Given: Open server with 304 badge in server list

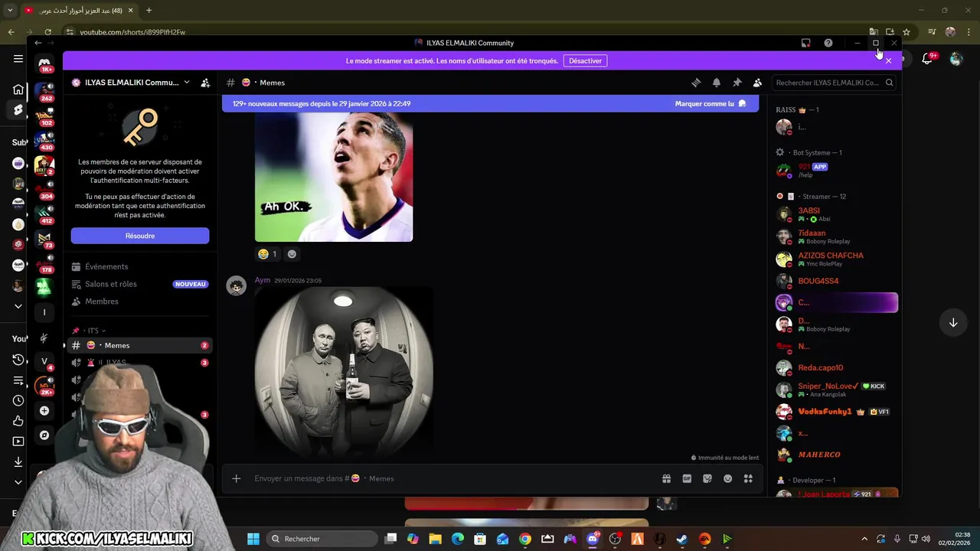Looking at the screenshot, I should point(44,189).
